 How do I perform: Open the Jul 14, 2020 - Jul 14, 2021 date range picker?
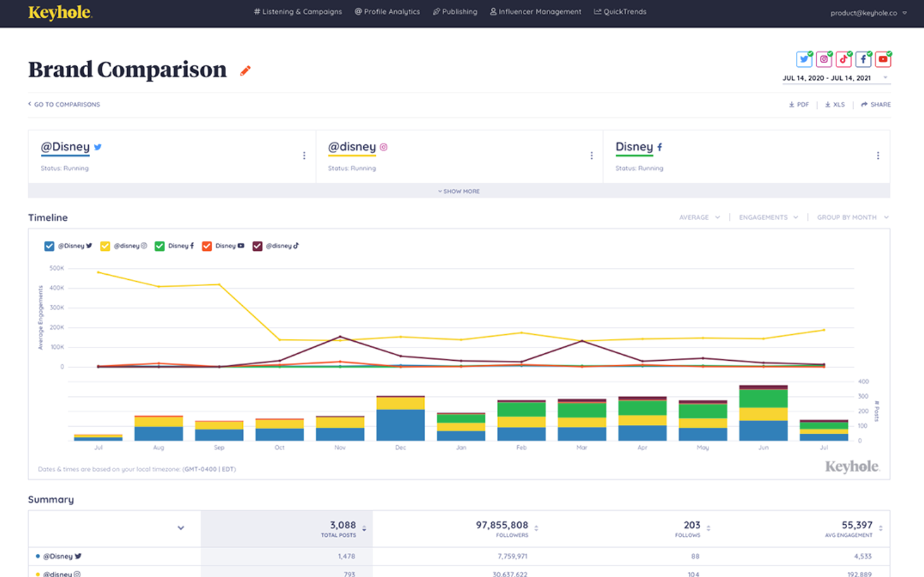coord(836,78)
